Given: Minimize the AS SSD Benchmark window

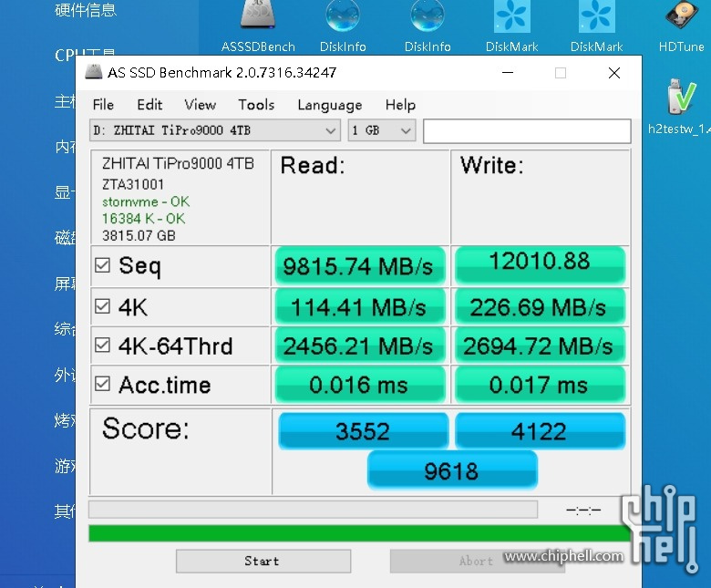Looking at the screenshot, I should click(508, 73).
